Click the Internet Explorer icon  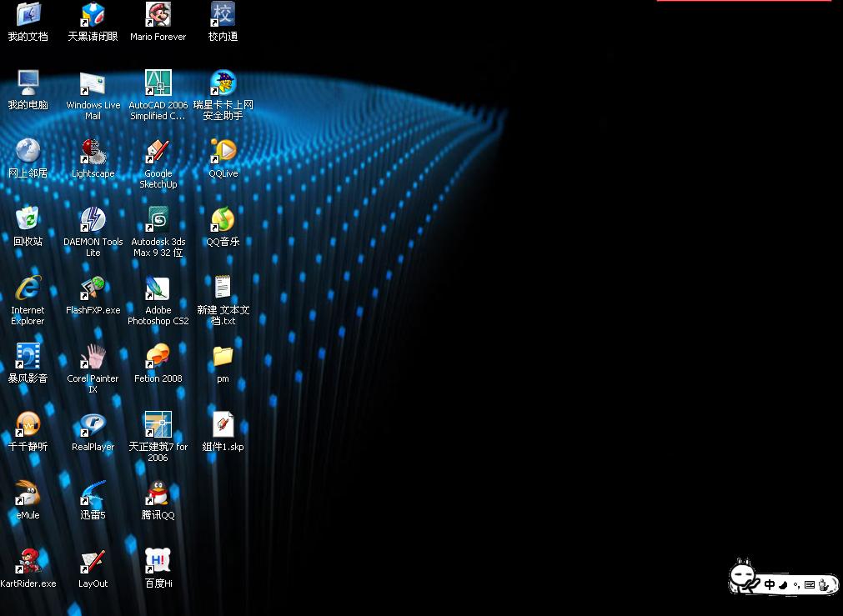point(28,289)
